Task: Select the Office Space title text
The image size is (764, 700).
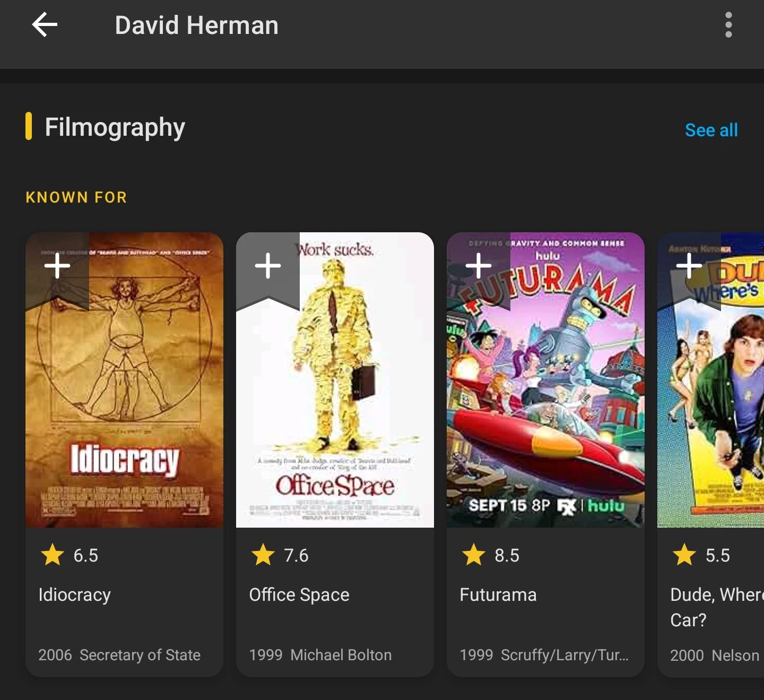Action: click(x=299, y=594)
